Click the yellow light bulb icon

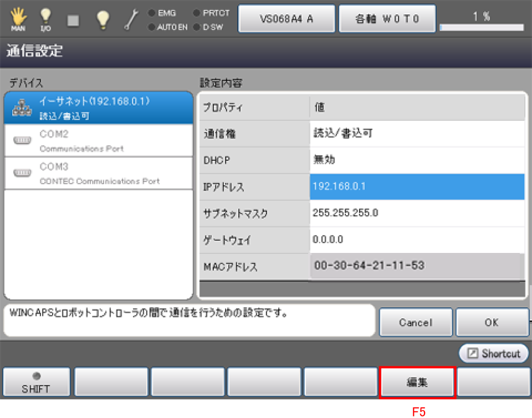pyautogui.click(x=102, y=19)
